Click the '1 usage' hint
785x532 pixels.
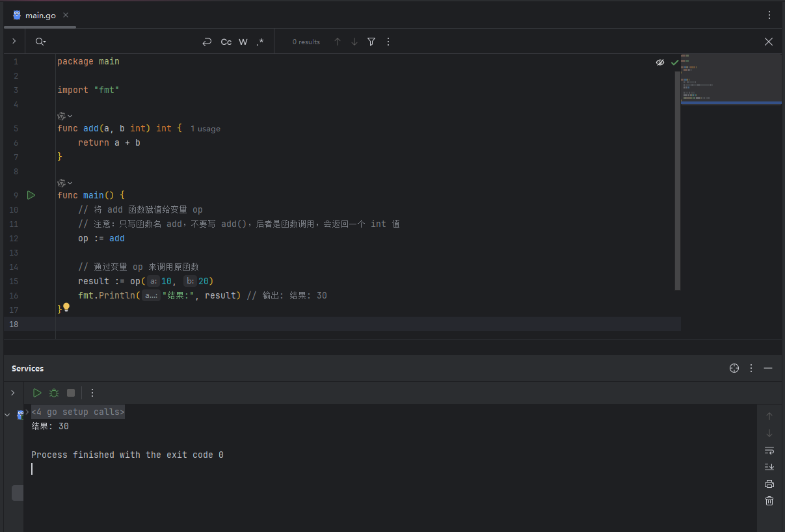(206, 129)
